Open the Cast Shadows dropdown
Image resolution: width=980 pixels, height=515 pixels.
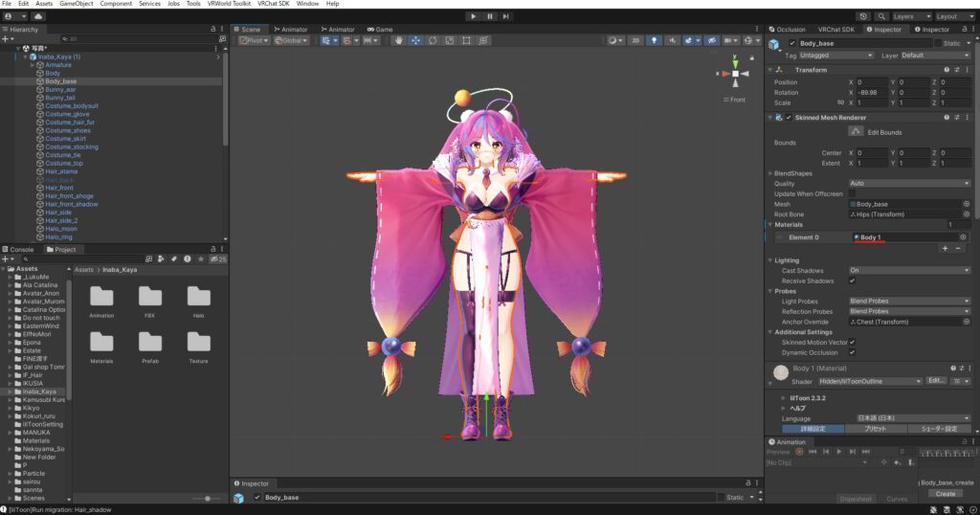pyautogui.click(x=909, y=271)
